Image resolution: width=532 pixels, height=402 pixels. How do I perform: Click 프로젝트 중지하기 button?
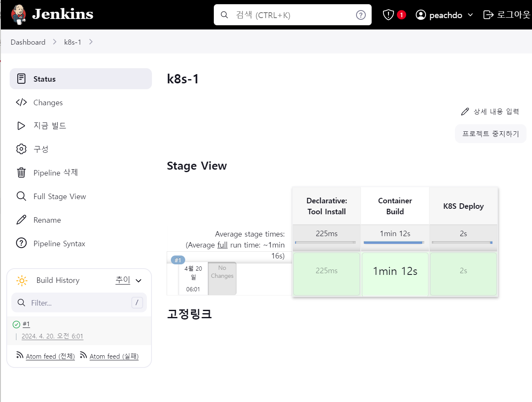click(x=491, y=134)
